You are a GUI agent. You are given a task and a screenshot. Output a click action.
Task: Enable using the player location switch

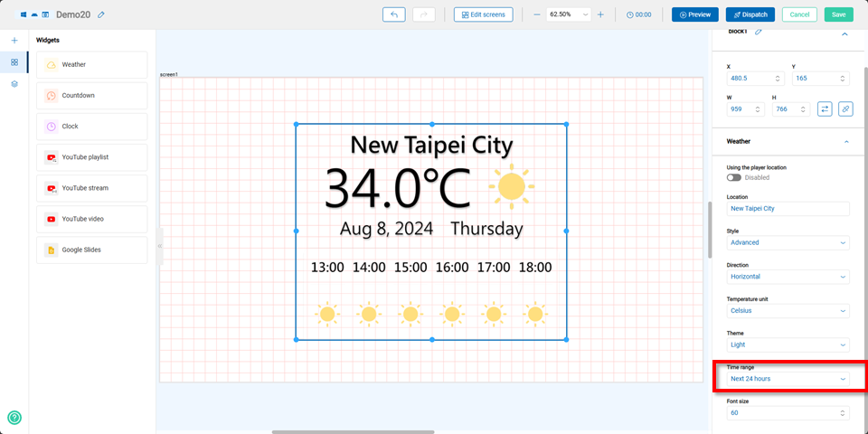[x=733, y=177]
